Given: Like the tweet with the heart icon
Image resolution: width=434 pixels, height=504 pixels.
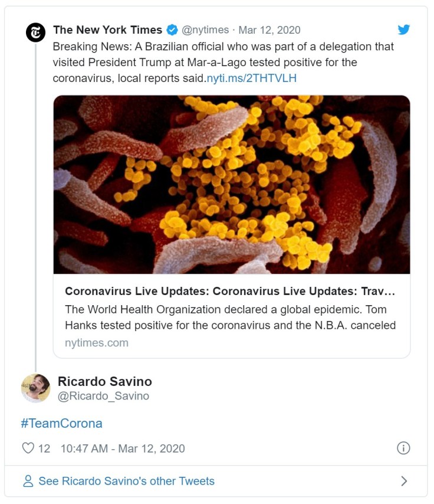Looking at the screenshot, I should click(x=28, y=448).
